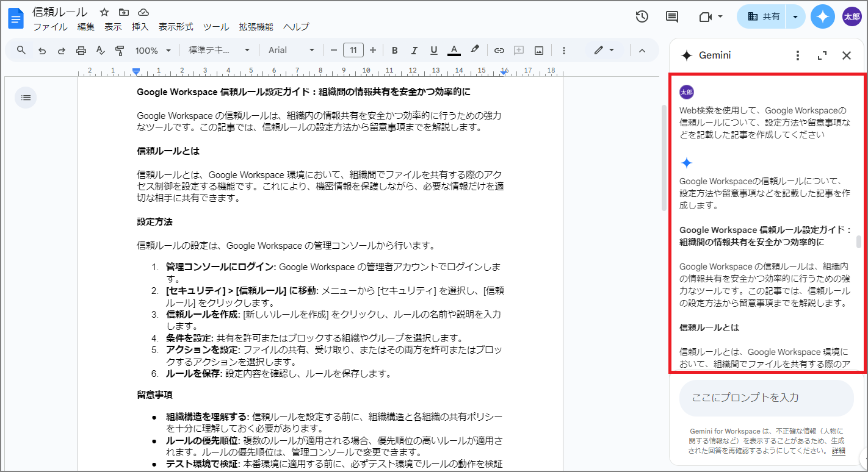Decrease font size with minus button
868x472 pixels.
[x=334, y=50]
